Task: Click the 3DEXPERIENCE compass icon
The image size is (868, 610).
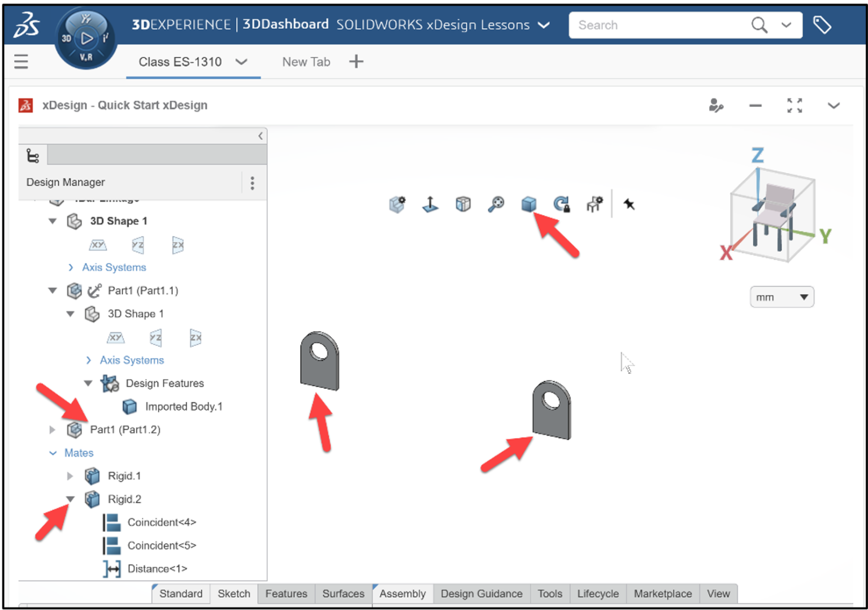Action: (85, 37)
